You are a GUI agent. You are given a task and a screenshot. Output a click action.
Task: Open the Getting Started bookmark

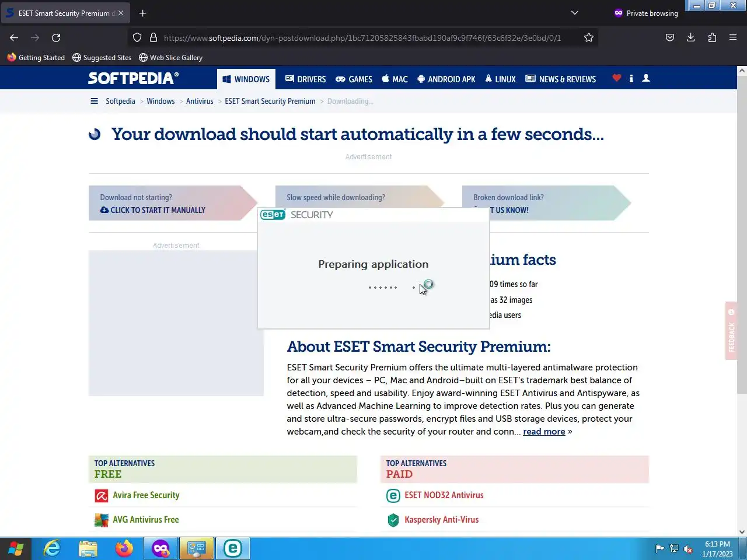(x=36, y=57)
